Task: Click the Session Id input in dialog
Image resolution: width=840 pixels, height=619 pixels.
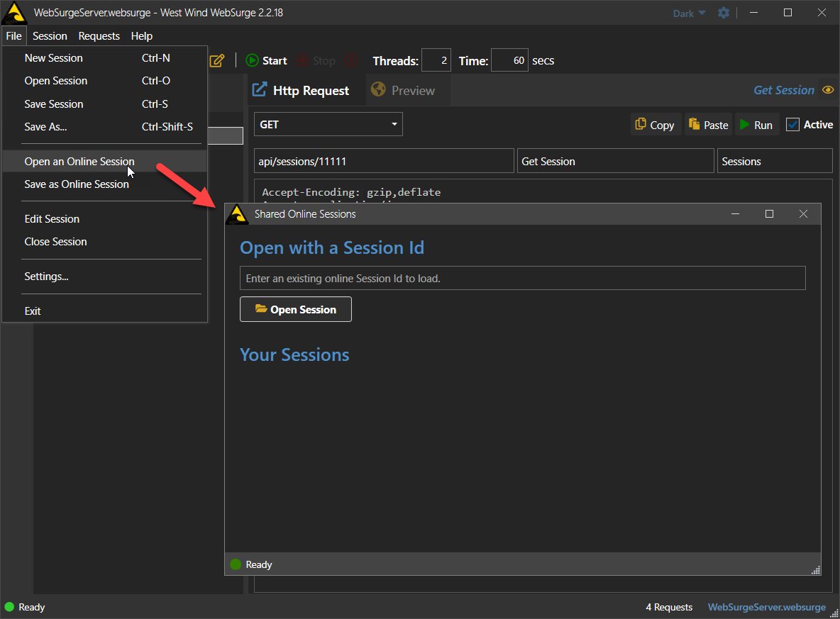Action: coord(522,278)
